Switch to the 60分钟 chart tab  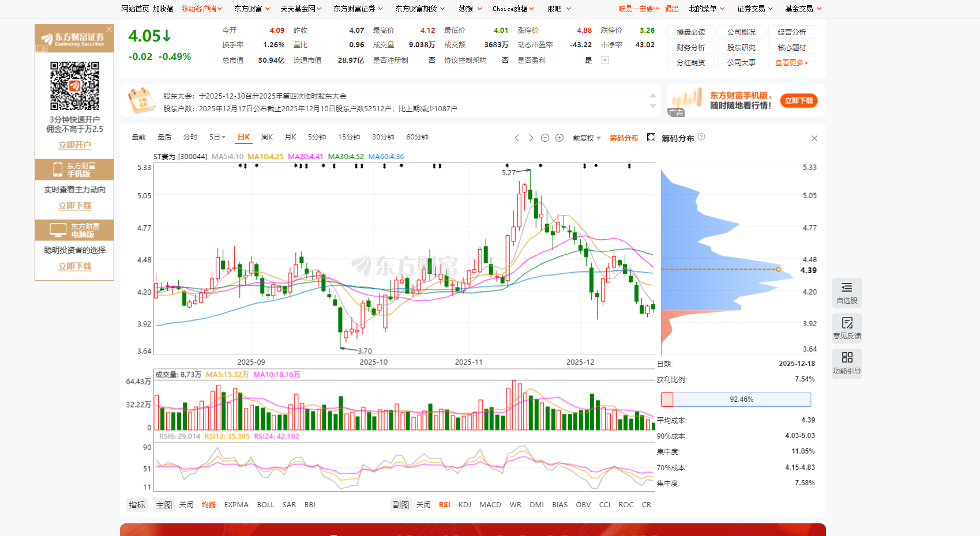coord(417,137)
